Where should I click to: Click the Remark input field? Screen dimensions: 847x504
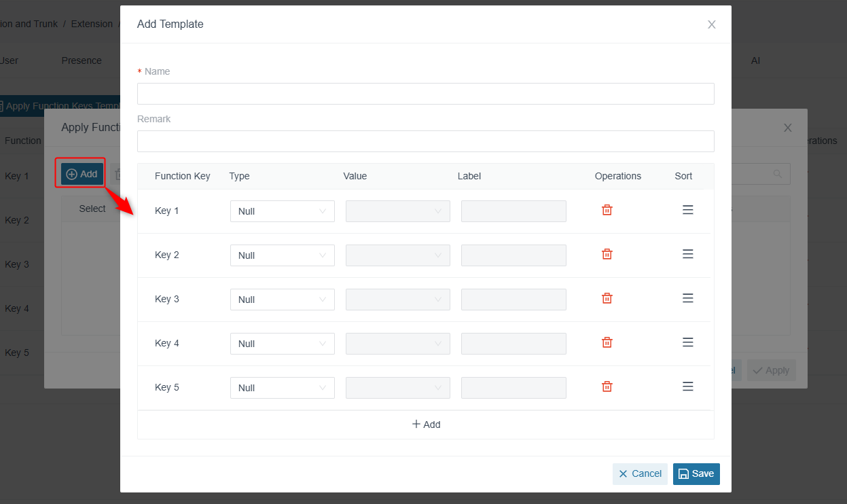click(426, 141)
